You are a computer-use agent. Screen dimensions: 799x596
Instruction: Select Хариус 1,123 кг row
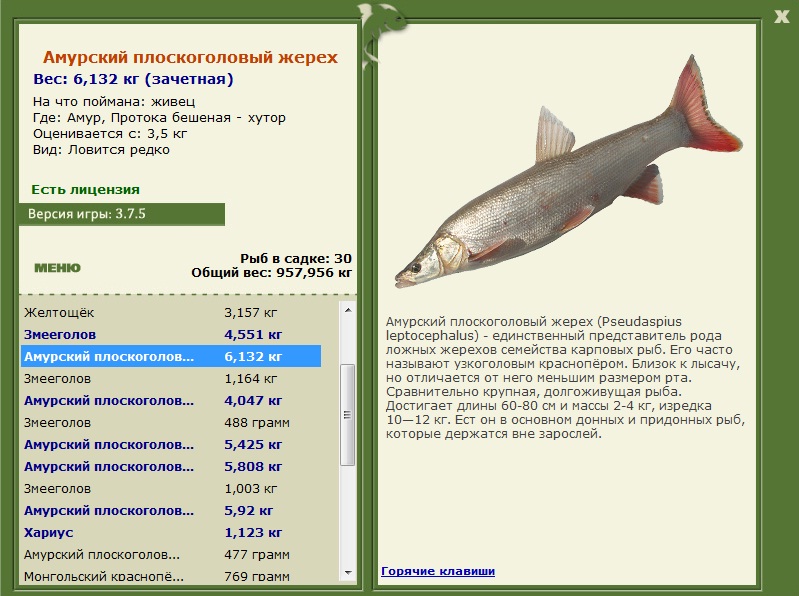[171, 532]
